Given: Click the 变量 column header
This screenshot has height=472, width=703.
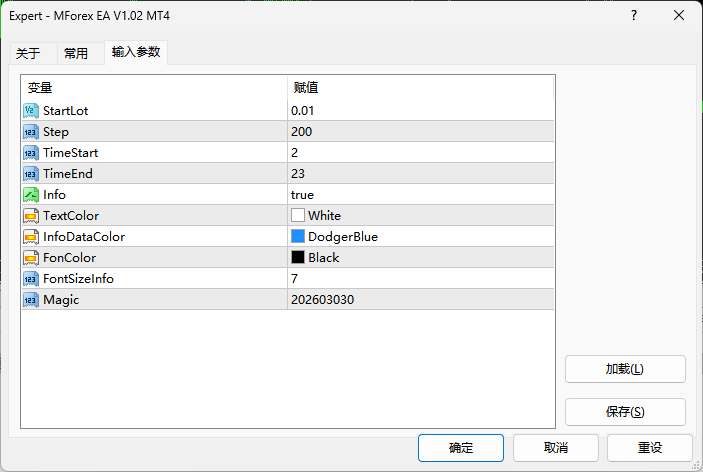Looking at the screenshot, I should click(154, 87).
